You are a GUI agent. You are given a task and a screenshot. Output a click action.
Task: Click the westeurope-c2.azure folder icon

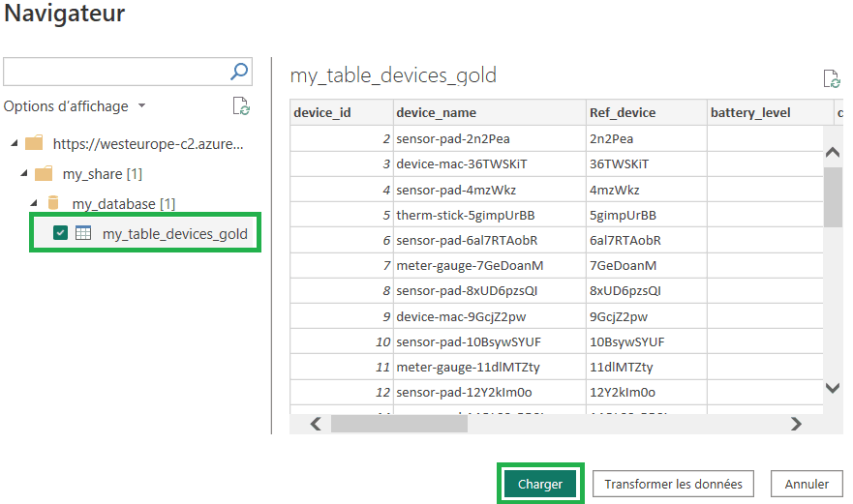(x=34, y=143)
